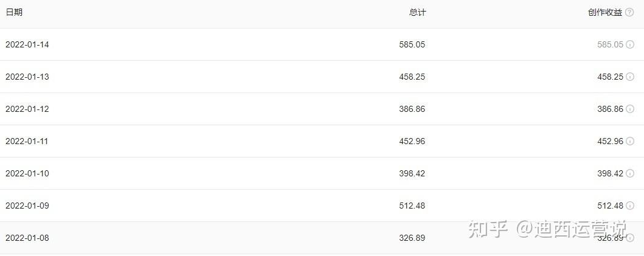644x256 pixels.
Task: Select the 2022-01-12 date entry
Action: coord(27,109)
